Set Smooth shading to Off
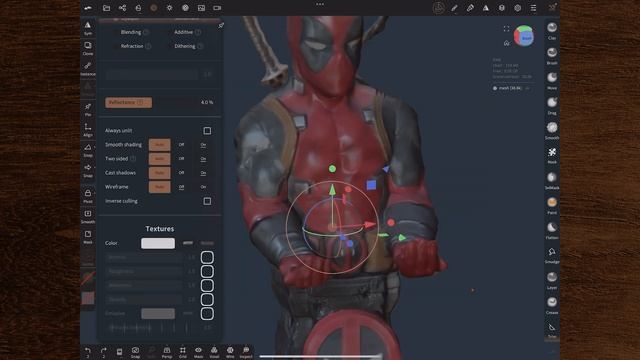 tap(181, 144)
